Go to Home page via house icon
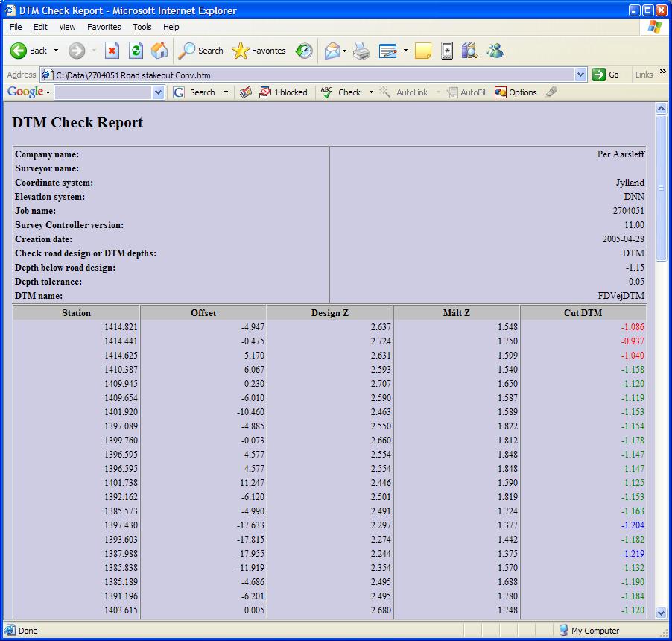Viewport: 672px width, 641px height. click(x=159, y=51)
